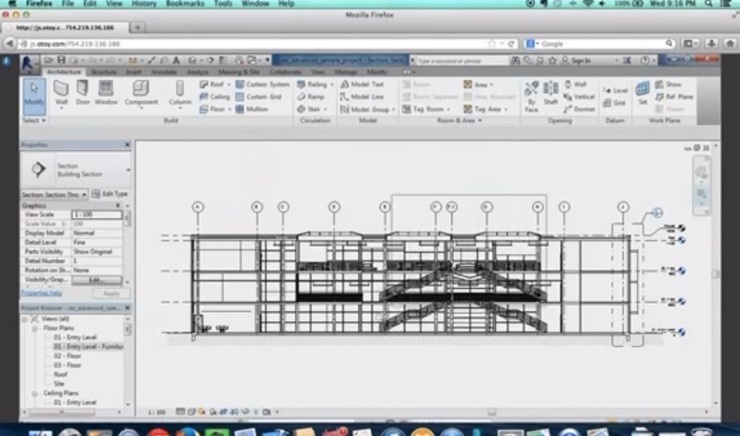Screen dimensions: 740x436
Task: Select the Modify tool
Action: click(x=34, y=96)
